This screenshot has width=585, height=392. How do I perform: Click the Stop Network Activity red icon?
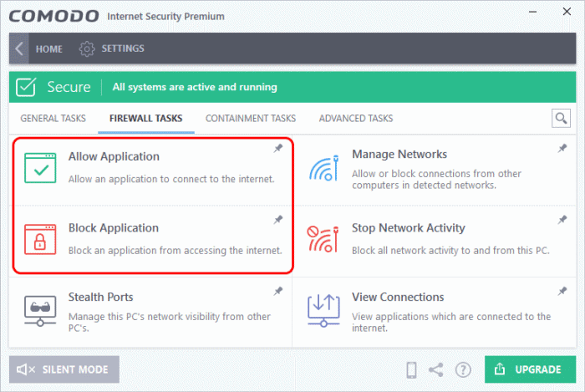pyautogui.click(x=323, y=239)
